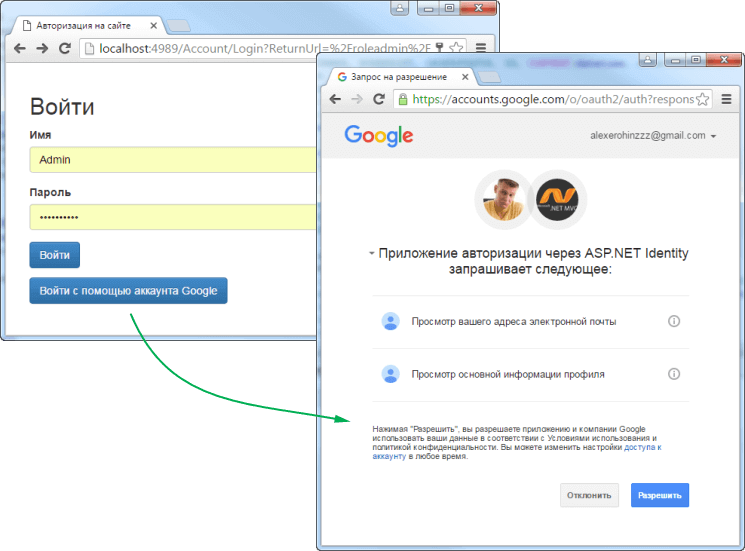Show info for Просмотр вашего адреса электронной почты
Screen dimensions: 745x551
[674, 322]
